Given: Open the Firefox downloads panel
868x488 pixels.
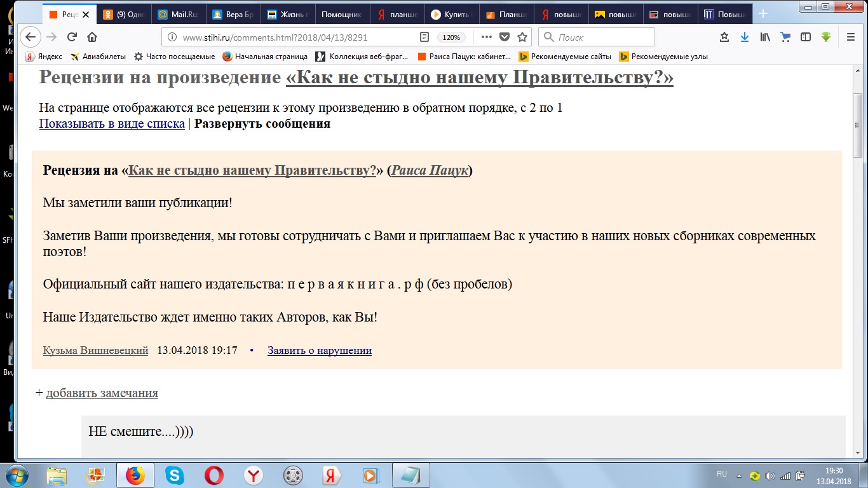Looking at the screenshot, I should [x=744, y=37].
